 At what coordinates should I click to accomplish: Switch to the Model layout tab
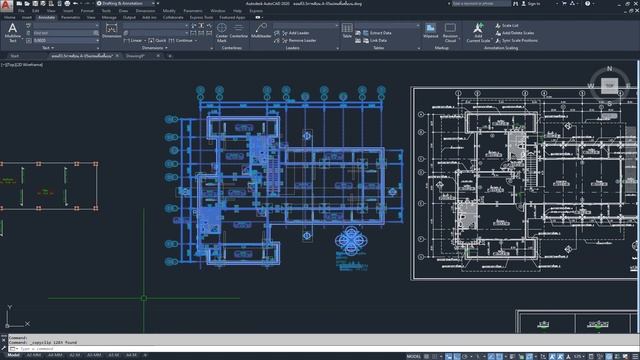(13, 356)
